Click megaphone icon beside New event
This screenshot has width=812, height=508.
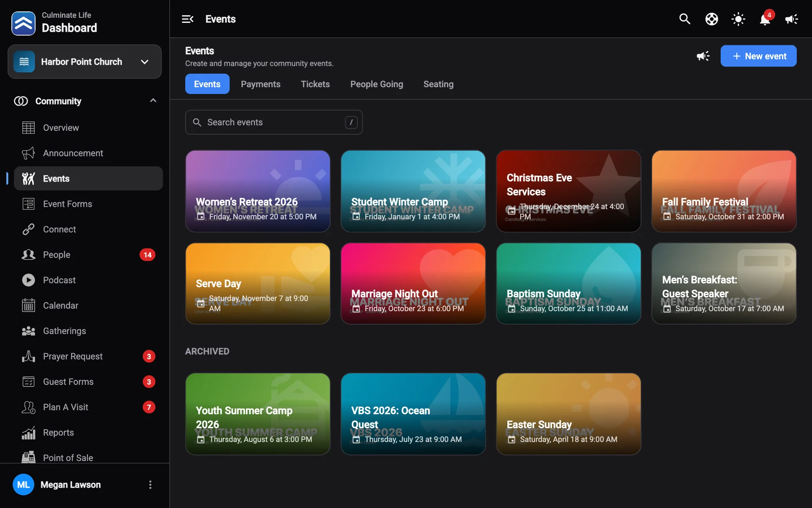pos(703,56)
